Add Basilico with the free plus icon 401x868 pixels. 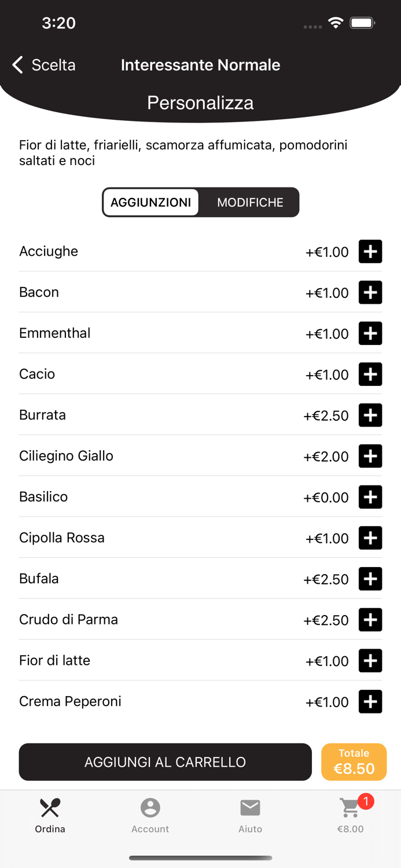[x=370, y=496]
